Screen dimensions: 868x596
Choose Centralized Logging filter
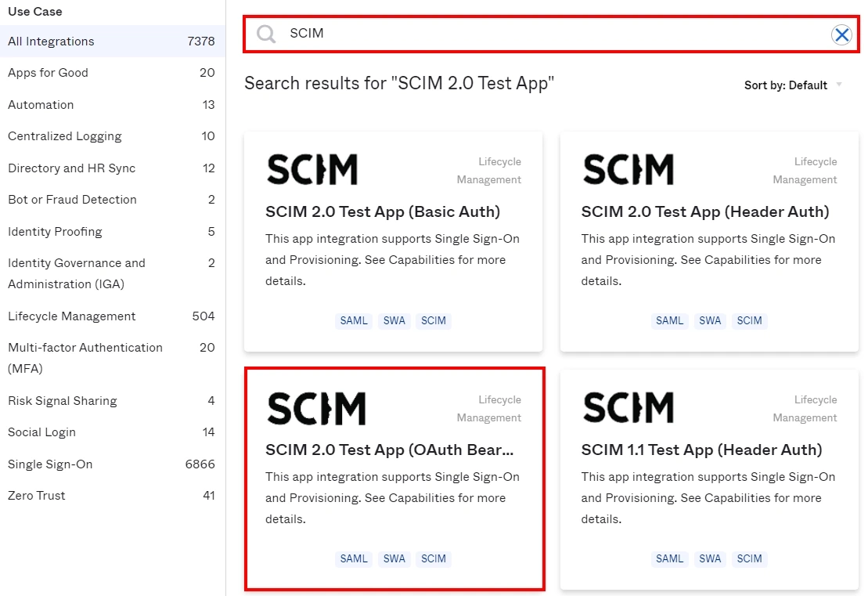[x=113, y=136]
